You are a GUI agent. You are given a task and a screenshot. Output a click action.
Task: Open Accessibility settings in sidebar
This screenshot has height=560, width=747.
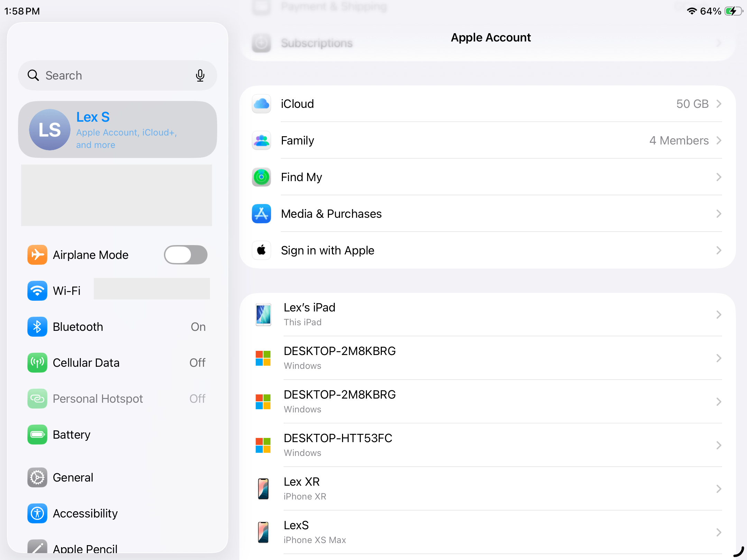(x=118, y=513)
